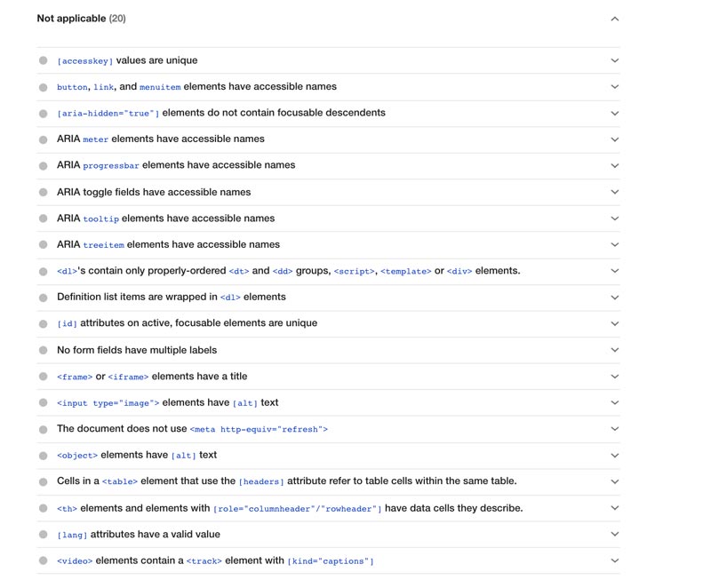Expand chevron for ARIA tooltip audit
The height and width of the screenshot is (588, 711).
pyautogui.click(x=614, y=219)
